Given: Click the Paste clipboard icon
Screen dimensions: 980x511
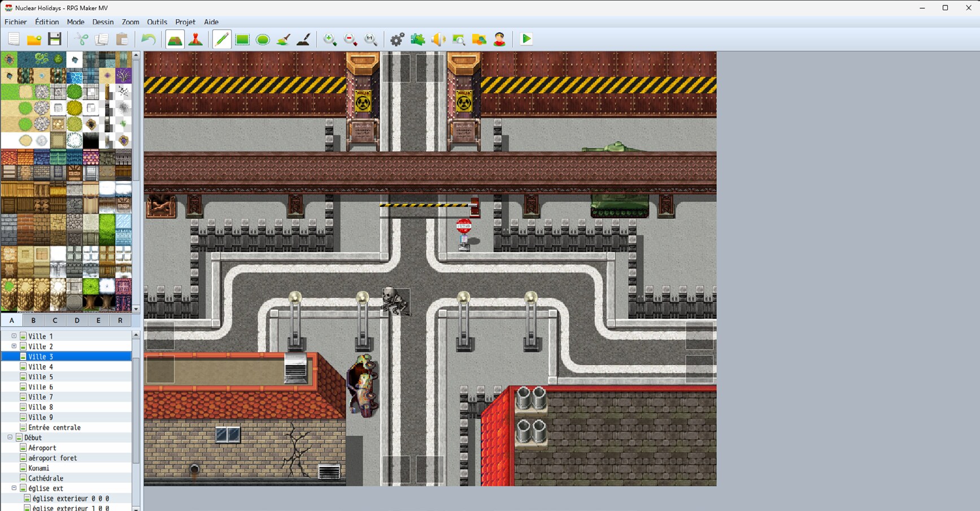Looking at the screenshot, I should click(122, 39).
